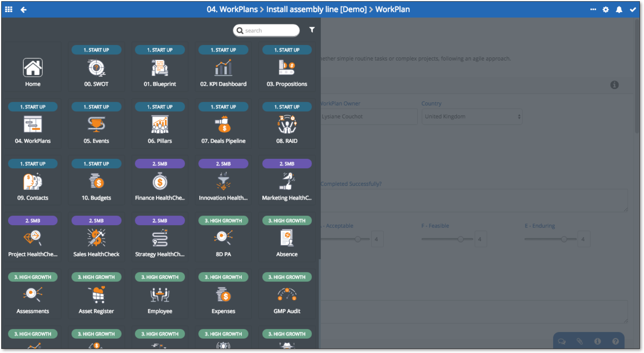
Task: Open Marketing HealthCheck app
Action: pos(287,181)
